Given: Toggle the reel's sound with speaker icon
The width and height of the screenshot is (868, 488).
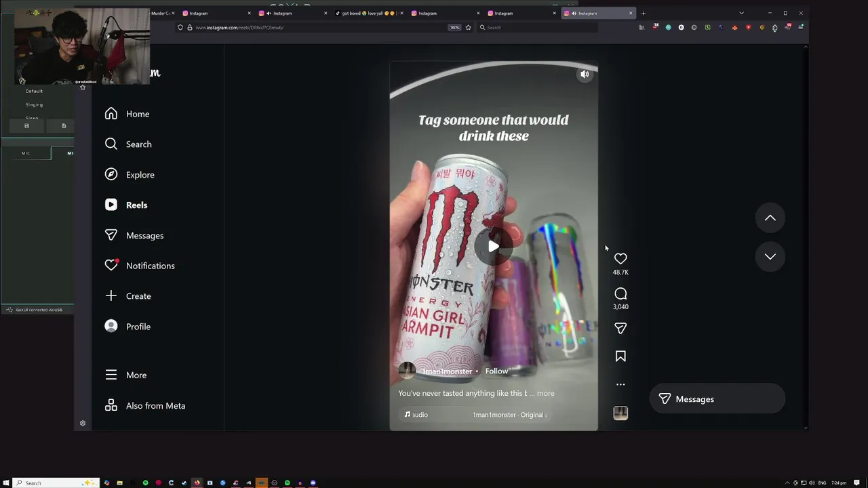Looking at the screenshot, I should [585, 75].
